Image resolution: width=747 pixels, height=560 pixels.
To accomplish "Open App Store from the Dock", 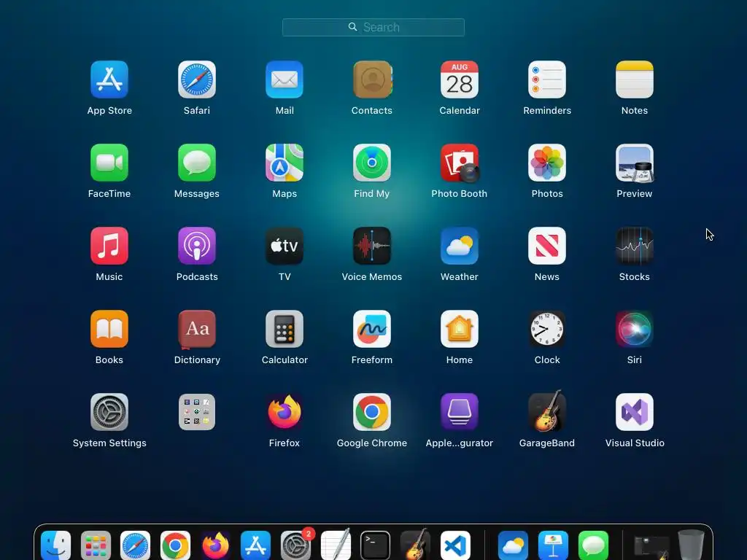I will pos(255,545).
